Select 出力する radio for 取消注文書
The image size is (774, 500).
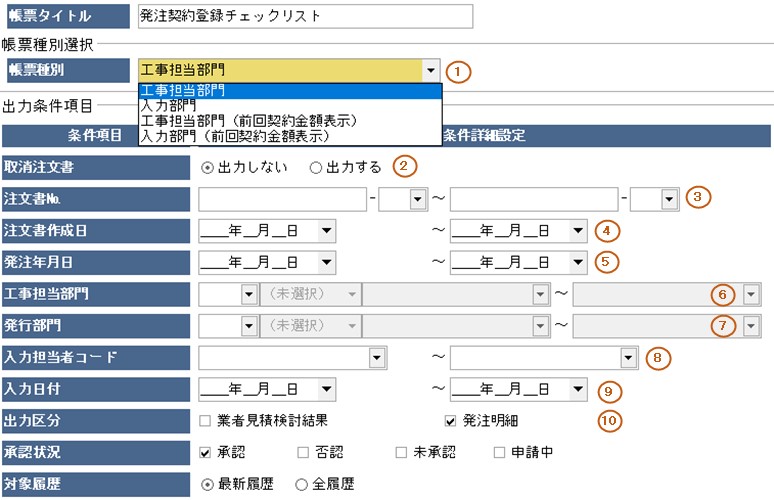pyautogui.click(x=316, y=167)
